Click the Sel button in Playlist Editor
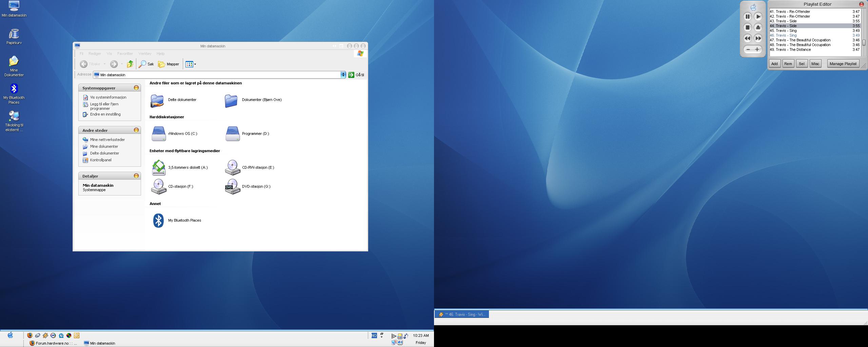Image resolution: width=868 pixels, height=347 pixels. pyautogui.click(x=802, y=64)
